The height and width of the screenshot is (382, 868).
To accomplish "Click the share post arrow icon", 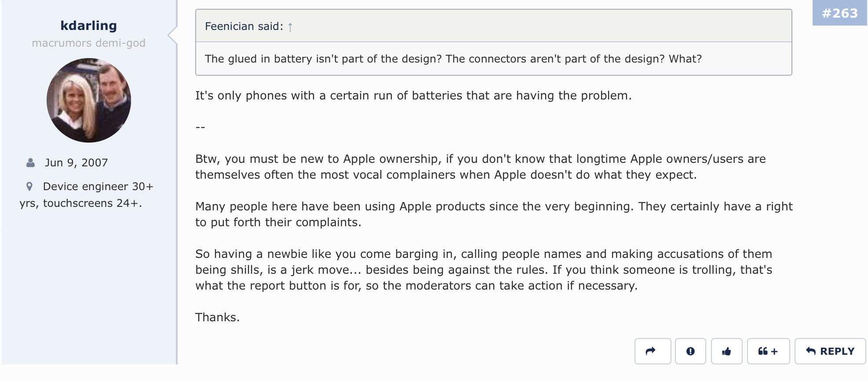I will pos(653,351).
